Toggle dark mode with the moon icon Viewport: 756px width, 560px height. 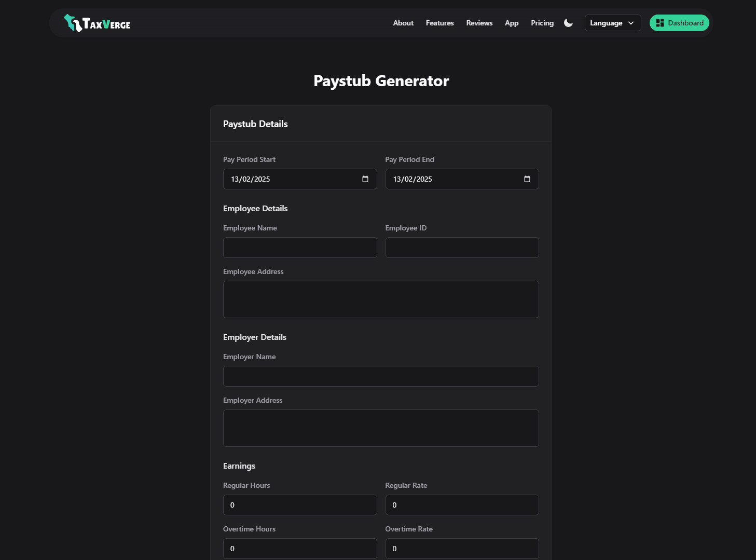click(x=568, y=23)
